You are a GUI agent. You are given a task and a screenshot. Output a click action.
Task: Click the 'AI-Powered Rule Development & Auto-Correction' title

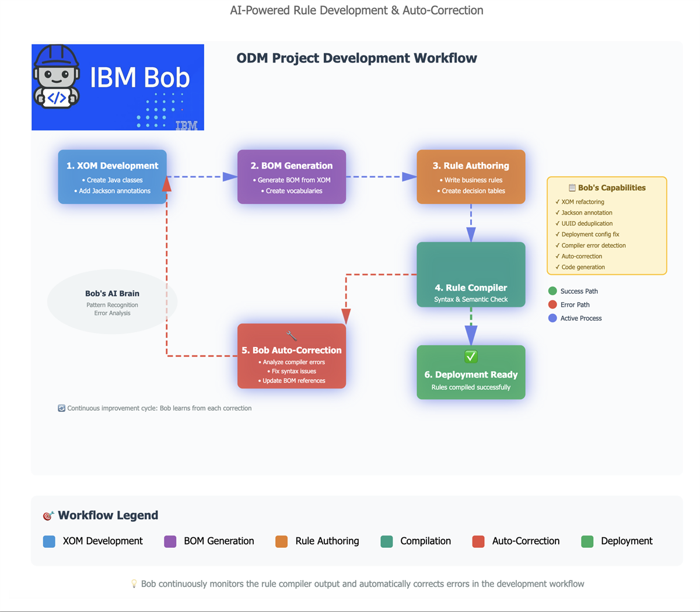[x=356, y=11]
